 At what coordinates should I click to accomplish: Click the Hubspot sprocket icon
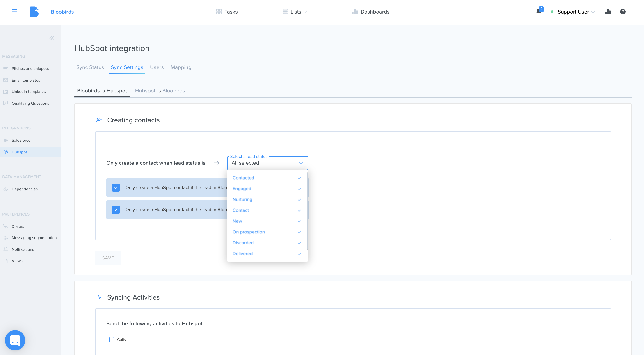5,152
